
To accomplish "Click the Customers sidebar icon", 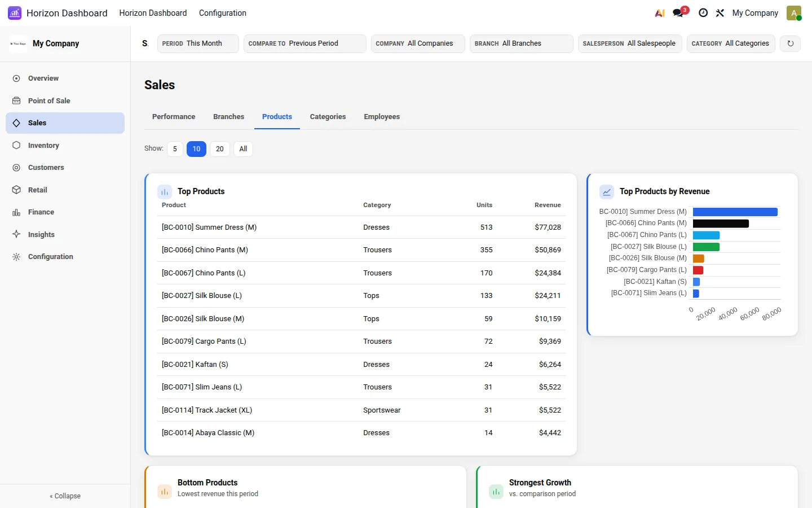I will 16,168.
